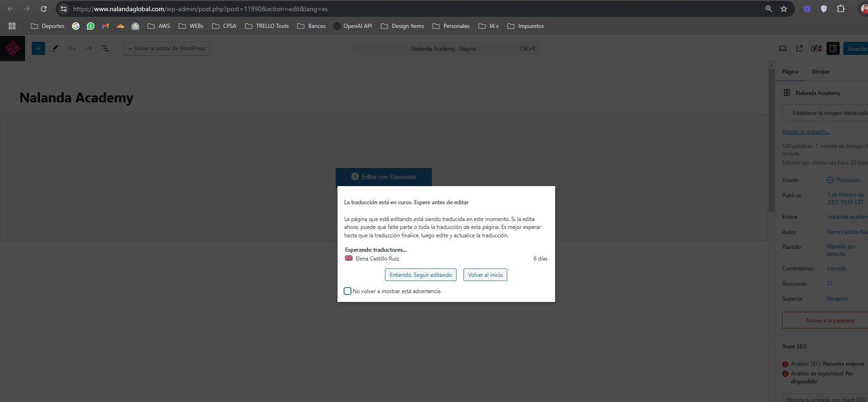Open Plantilla por defecto template option

point(841,250)
